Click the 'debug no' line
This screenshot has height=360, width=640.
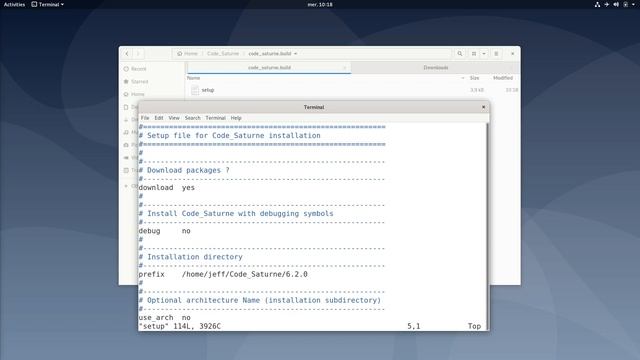click(x=164, y=231)
